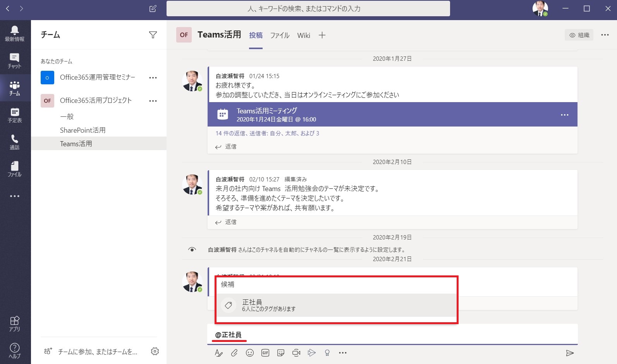The image size is (617, 364).
Task: Click the Stream arrow icon in compose toolbar
Action: 312,353
